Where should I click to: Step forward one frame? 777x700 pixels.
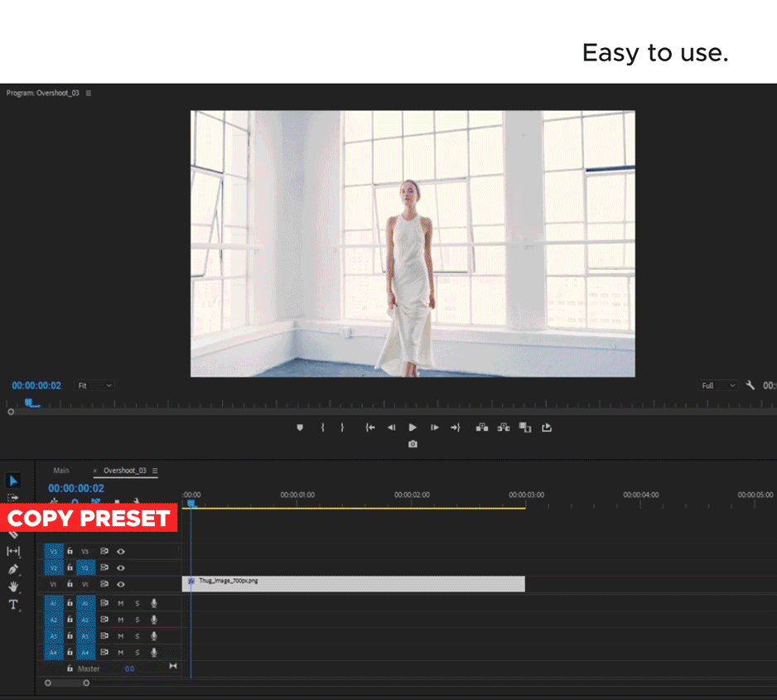[435, 427]
